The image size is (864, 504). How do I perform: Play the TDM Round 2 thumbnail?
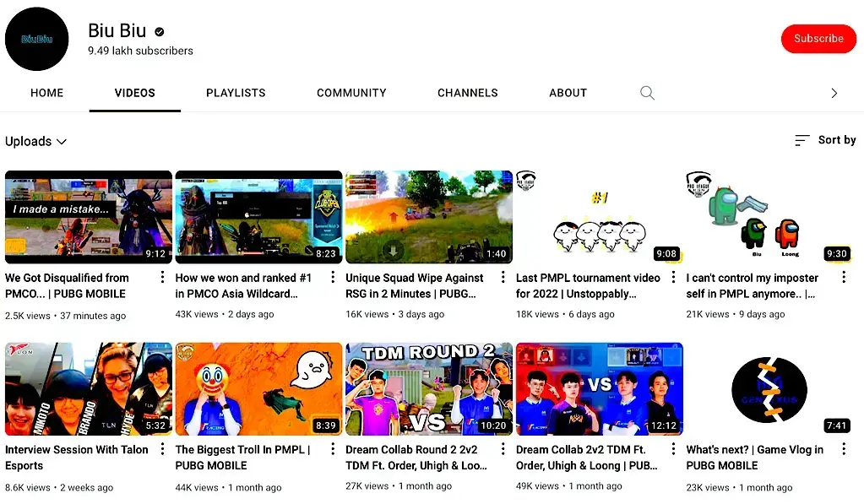tap(429, 389)
